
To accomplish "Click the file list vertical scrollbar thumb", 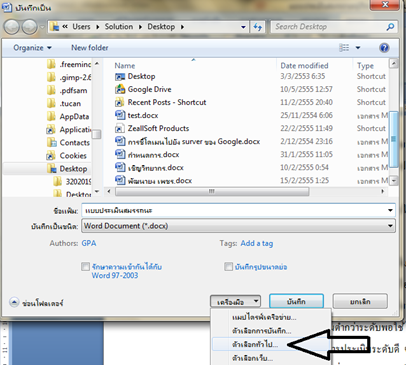I will tap(394, 139).
